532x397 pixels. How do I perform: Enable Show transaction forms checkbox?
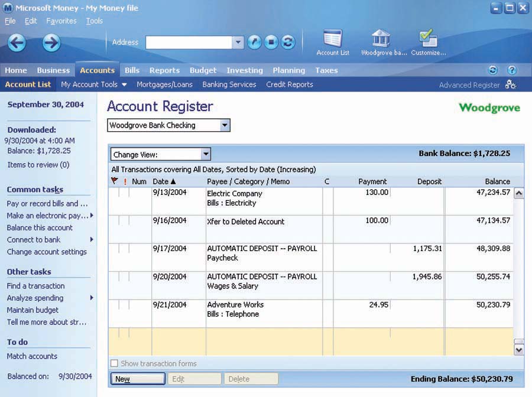[114, 363]
